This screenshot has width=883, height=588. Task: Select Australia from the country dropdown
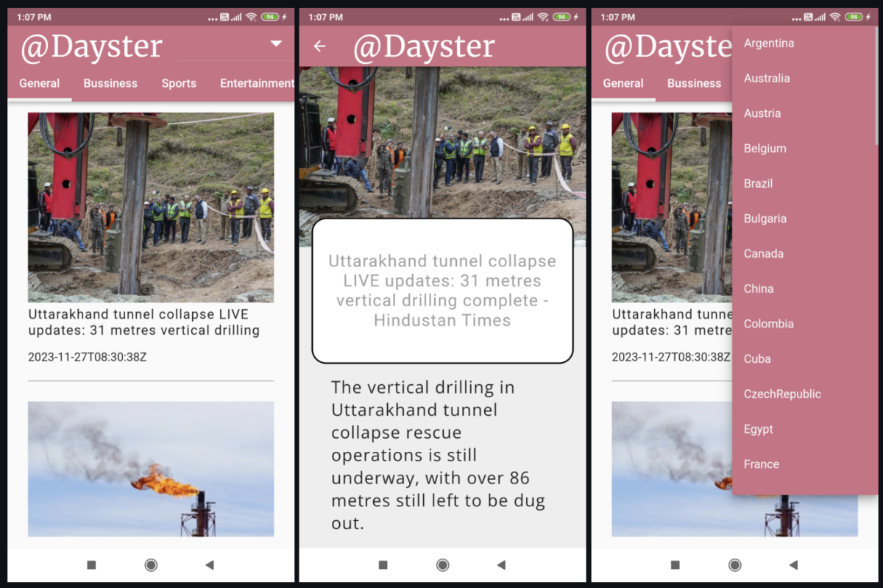coord(767,78)
